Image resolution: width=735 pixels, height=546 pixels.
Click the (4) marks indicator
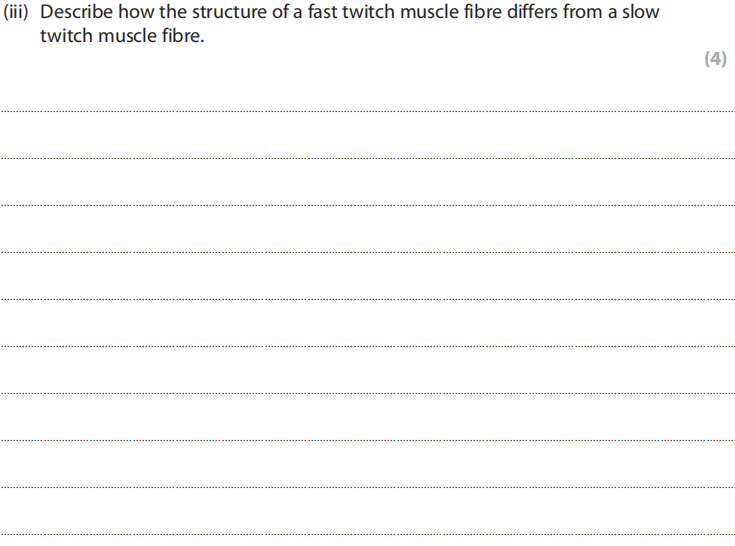(714, 59)
